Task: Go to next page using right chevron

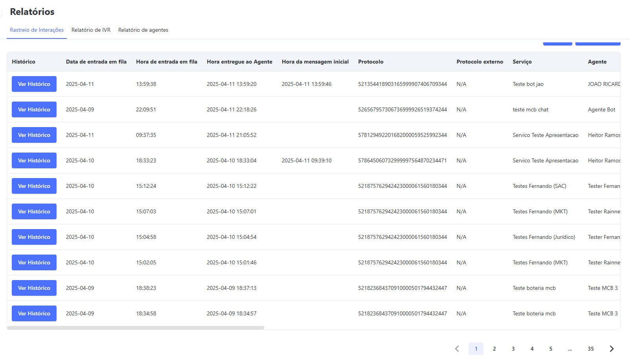Action: tap(611, 349)
